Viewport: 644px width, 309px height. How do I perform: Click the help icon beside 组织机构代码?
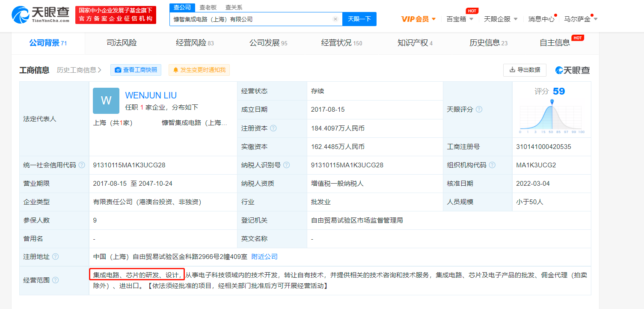493,164
